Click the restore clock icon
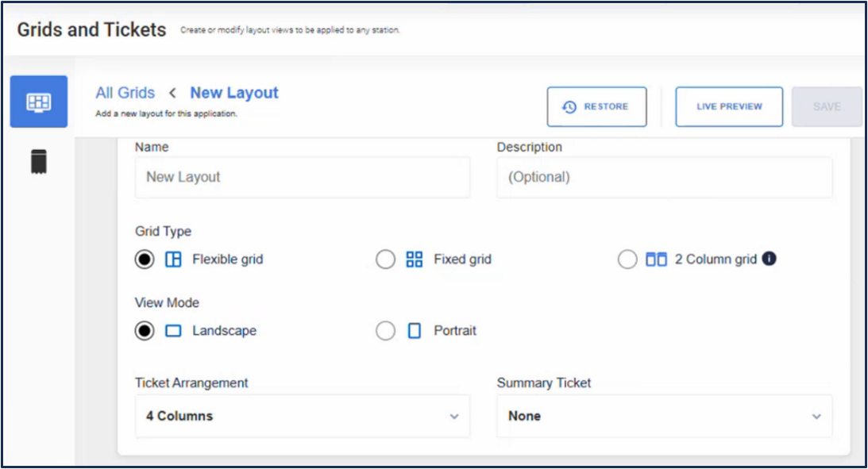The width and height of the screenshot is (868, 469). (569, 107)
